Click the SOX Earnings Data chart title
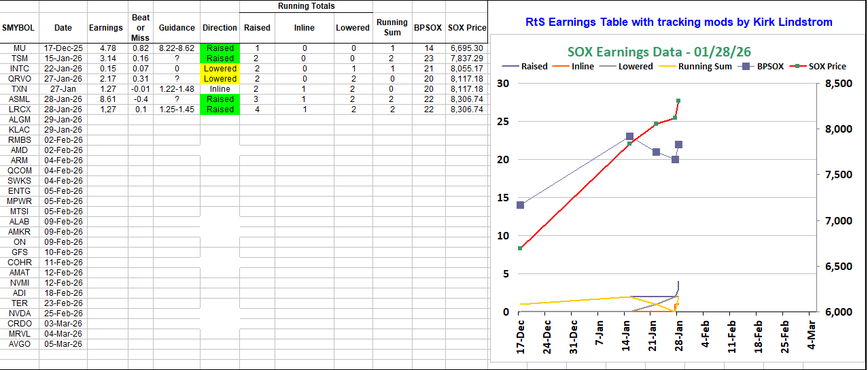 click(x=659, y=52)
